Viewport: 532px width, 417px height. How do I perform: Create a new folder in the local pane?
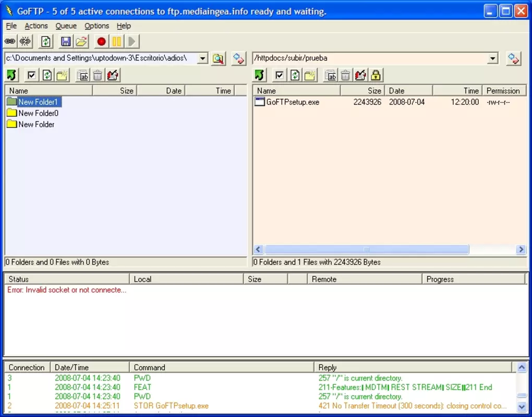(x=63, y=75)
